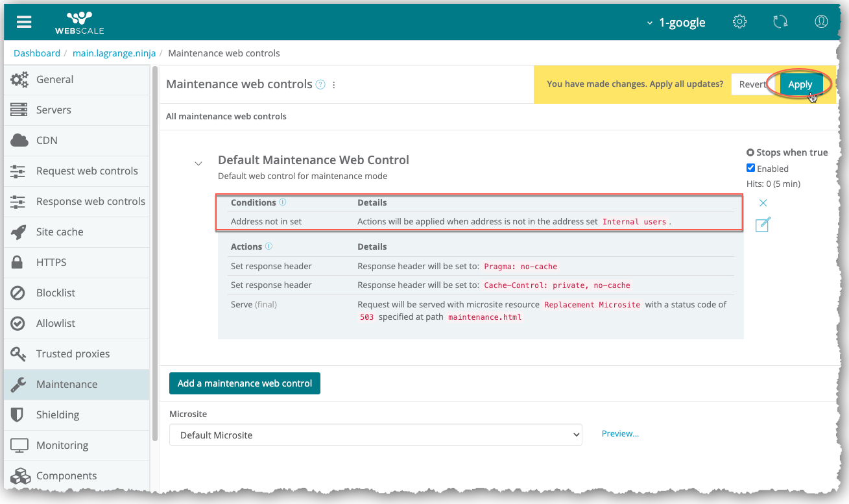Viewport: 849px width, 504px height.
Task: Open the Blocklist sidebar section
Action: point(56,293)
